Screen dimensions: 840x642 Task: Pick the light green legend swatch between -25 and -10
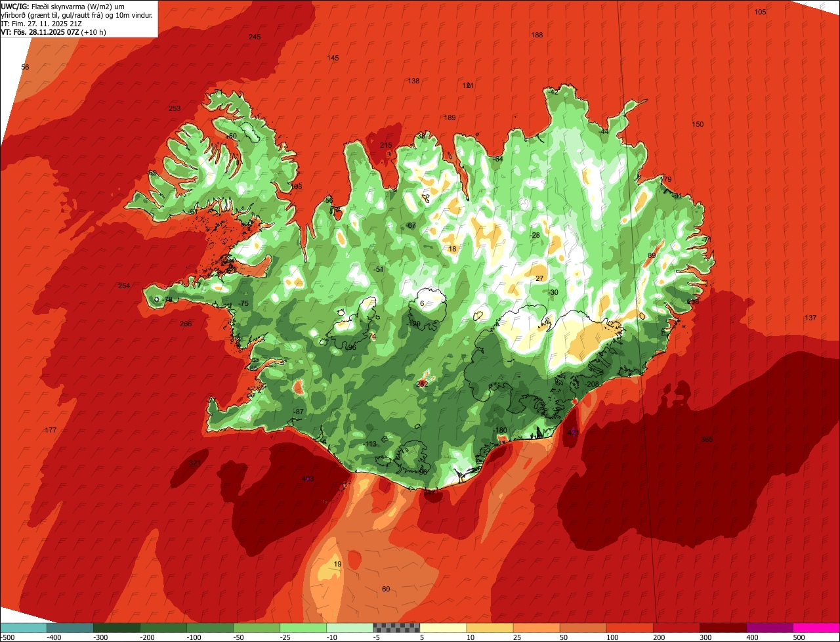(303, 628)
